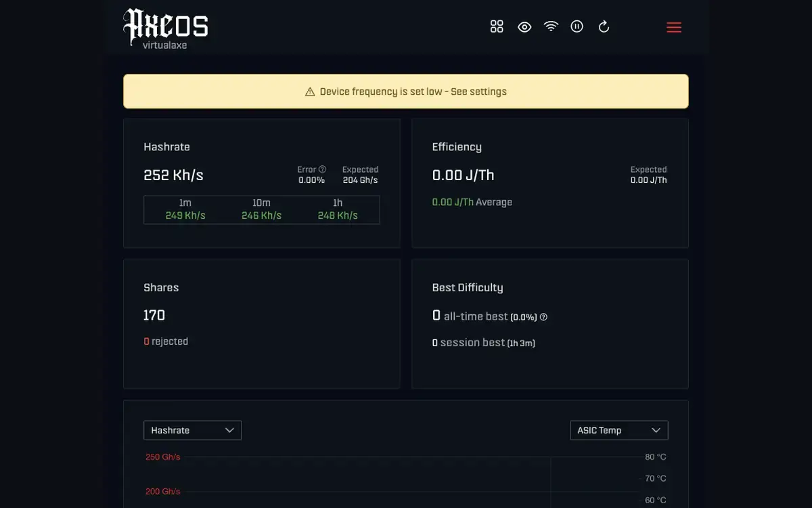Image resolution: width=812 pixels, height=508 pixels.
Task: Click the 1m average 249 Kh/s
Action: pyautogui.click(x=185, y=215)
